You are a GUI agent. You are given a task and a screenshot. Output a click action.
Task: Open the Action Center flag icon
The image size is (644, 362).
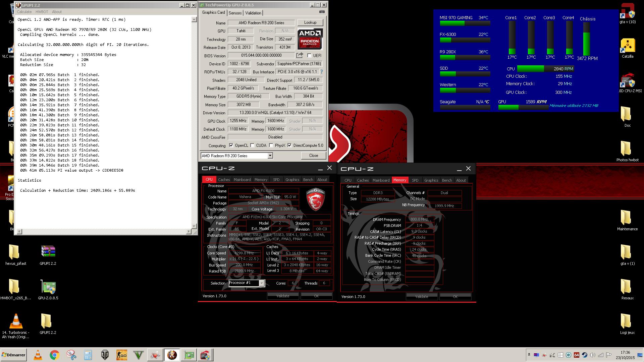609,355
